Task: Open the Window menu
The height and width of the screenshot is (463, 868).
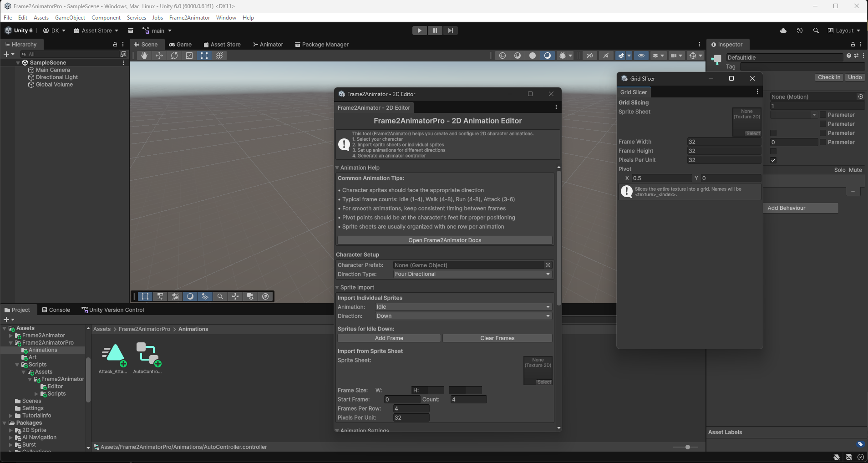Action: click(x=226, y=18)
